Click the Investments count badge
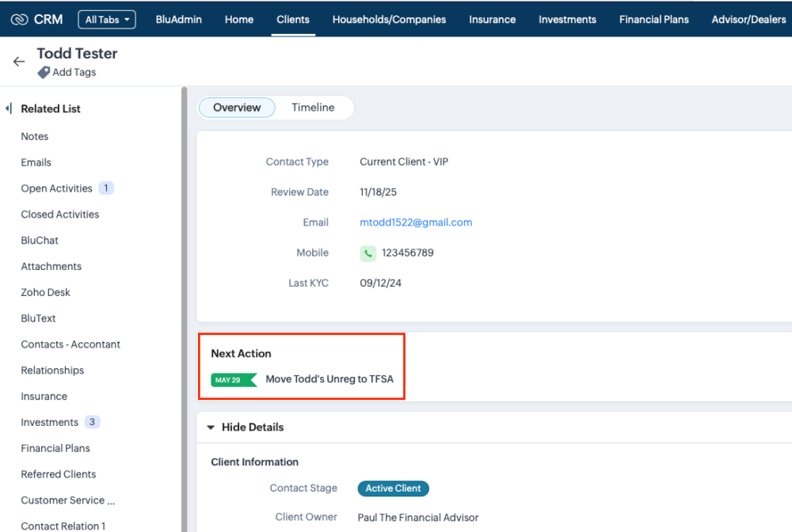Image resolution: width=792 pixels, height=532 pixels. (x=92, y=422)
